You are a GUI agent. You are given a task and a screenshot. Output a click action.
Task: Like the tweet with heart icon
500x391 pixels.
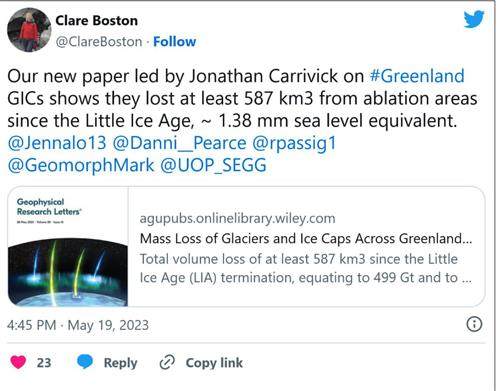point(18,362)
